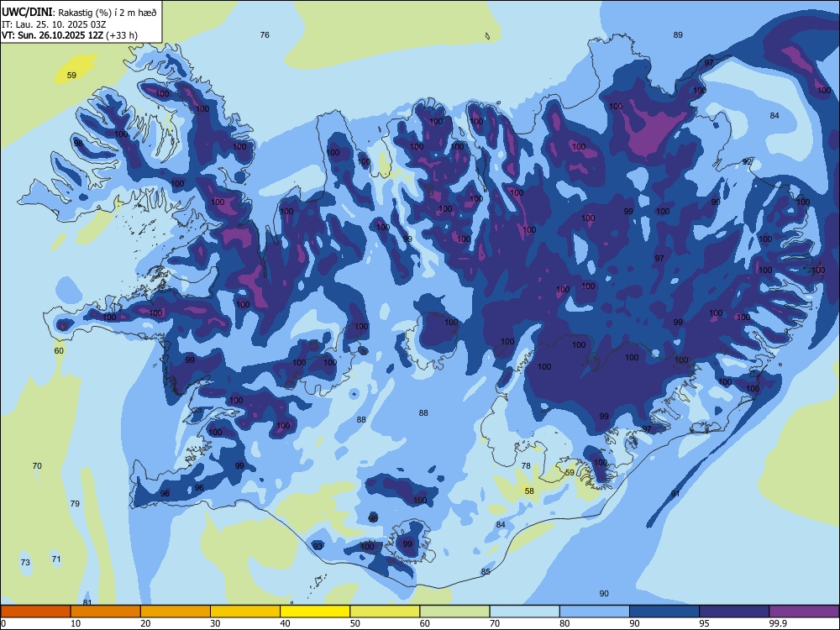The image size is (840, 630).
Task: Click the purple above-99.9 legend swatch
Action: [x=804, y=612]
